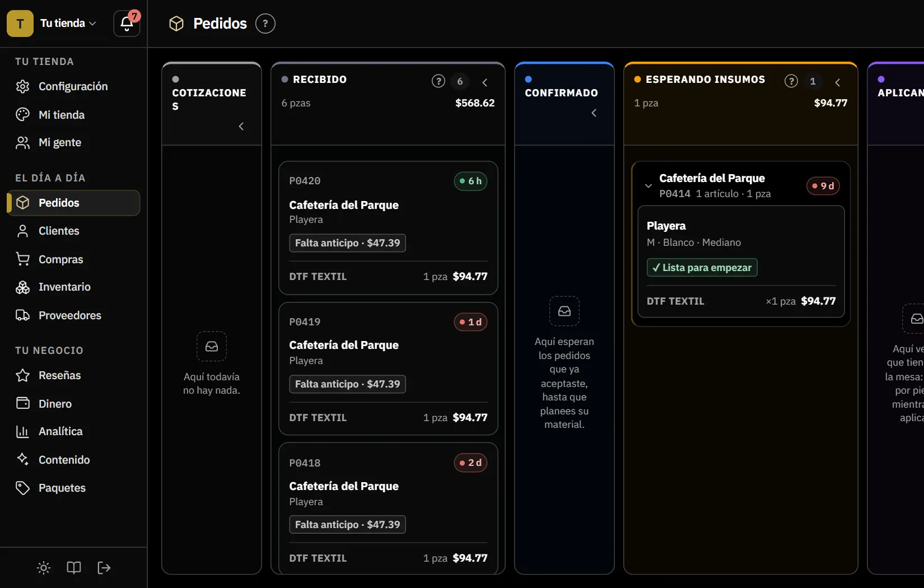Collapse the Confirmado column
This screenshot has height=588, width=924.
coord(594,113)
